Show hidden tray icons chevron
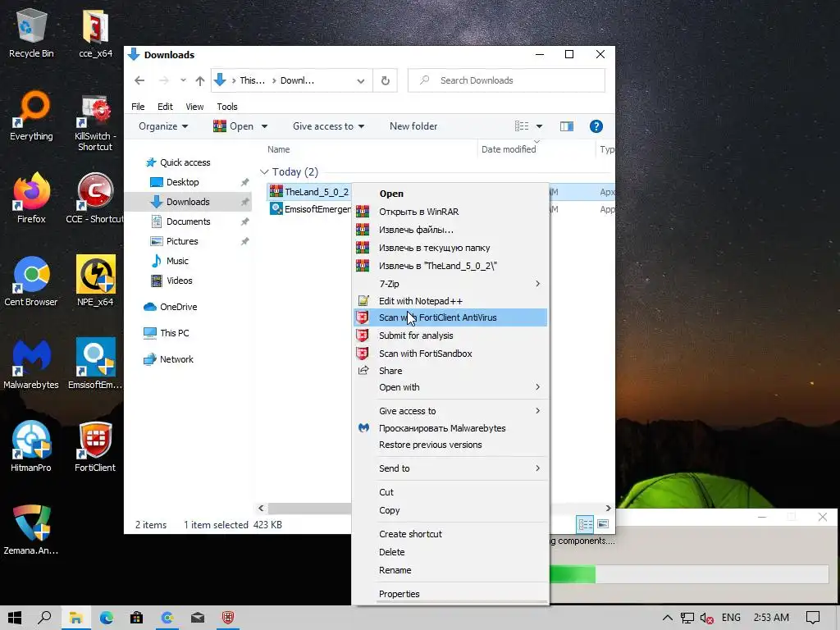This screenshot has width=840, height=630. point(668,618)
